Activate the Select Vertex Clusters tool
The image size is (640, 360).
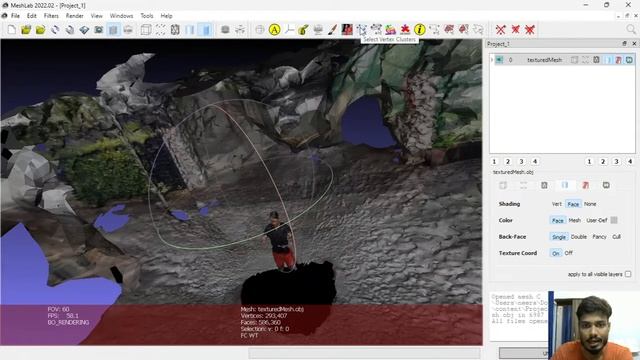click(362, 29)
